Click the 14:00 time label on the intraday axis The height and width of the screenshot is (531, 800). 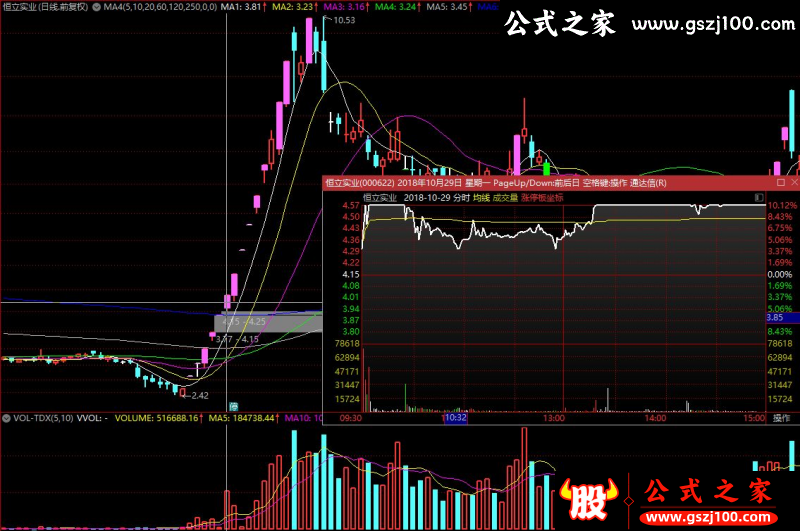pyautogui.click(x=655, y=418)
